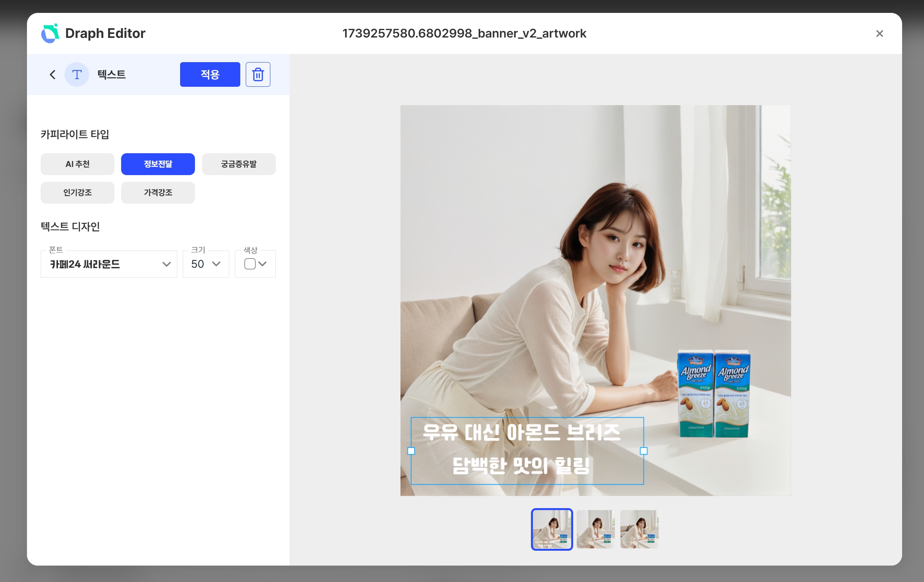The height and width of the screenshot is (582, 924).
Task: Expand the 색상 color dropdown
Action: tap(263, 264)
